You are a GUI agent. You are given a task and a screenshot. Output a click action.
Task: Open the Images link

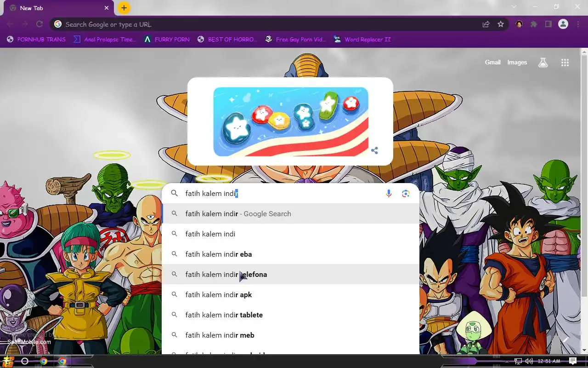tap(517, 63)
